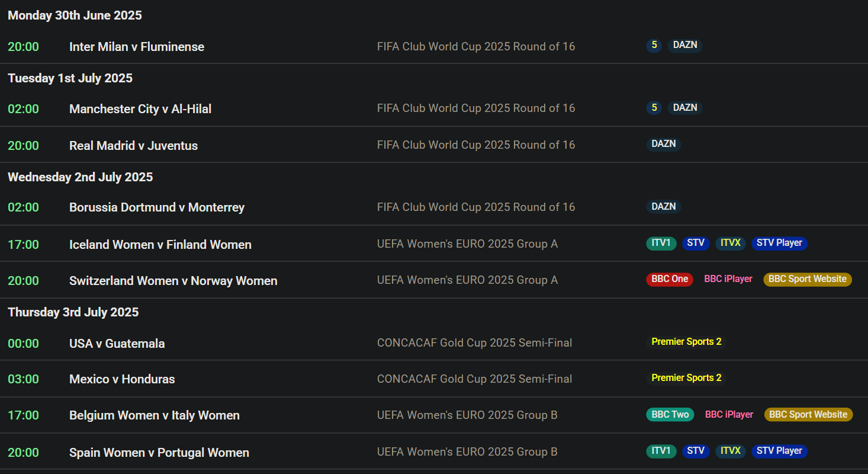Click the DAZN badge for Real Madrid v Juventus

(664, 144)
